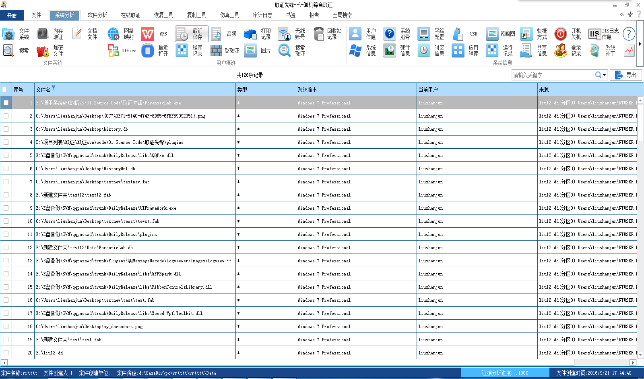Expand the ribbon using right arrow
644x379 pixels.
[640, 44]
